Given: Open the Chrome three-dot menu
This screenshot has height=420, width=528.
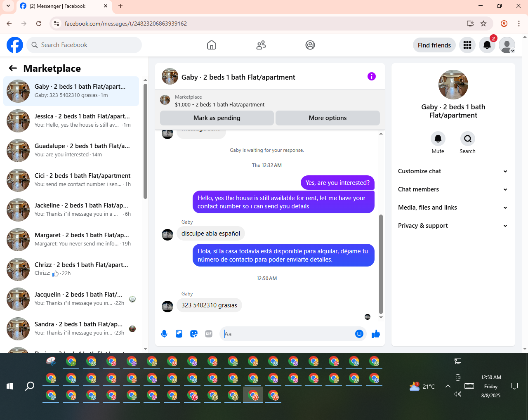Looking at the screenshot, I should click(519, 24).
